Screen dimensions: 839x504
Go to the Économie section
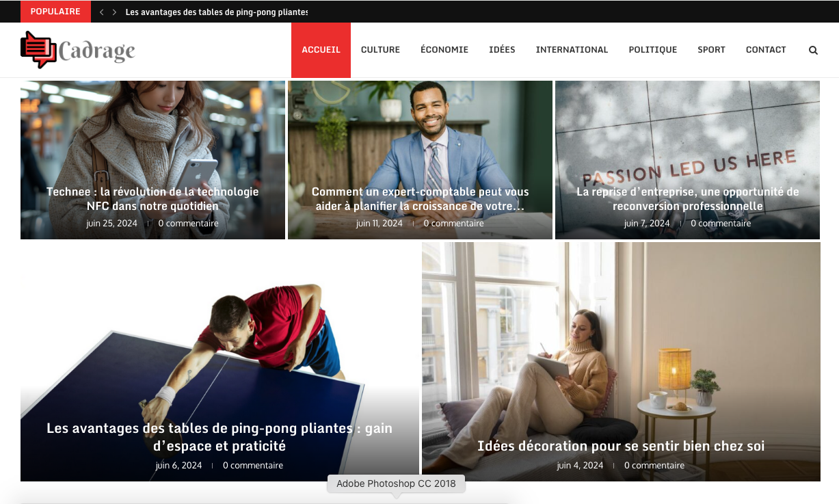click(444, 50)
